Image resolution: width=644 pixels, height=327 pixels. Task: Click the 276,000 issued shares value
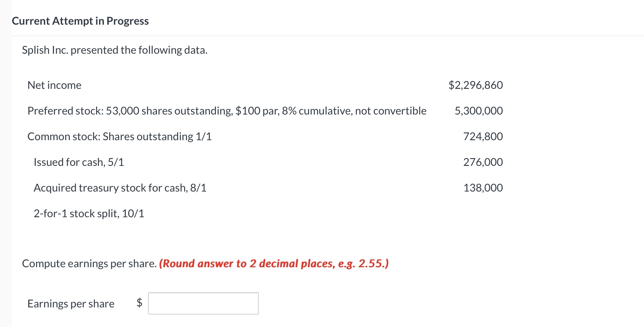pos(483,162)
